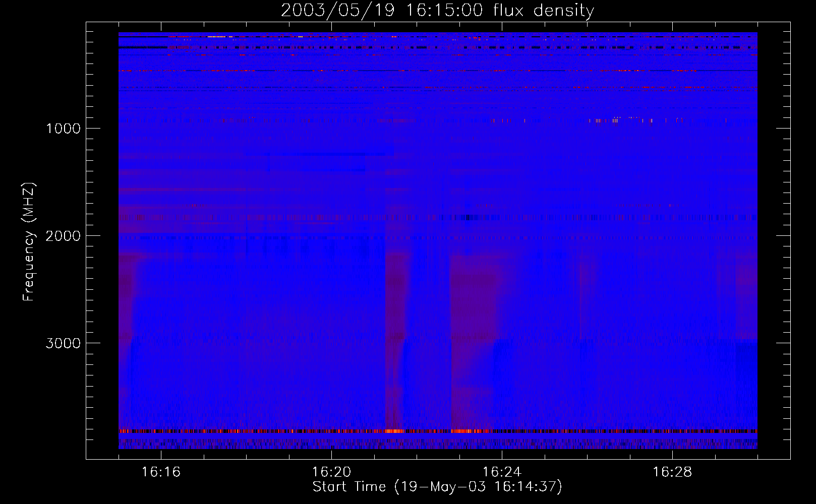Click the '16:20' time tick label

(x=331, y=472)
